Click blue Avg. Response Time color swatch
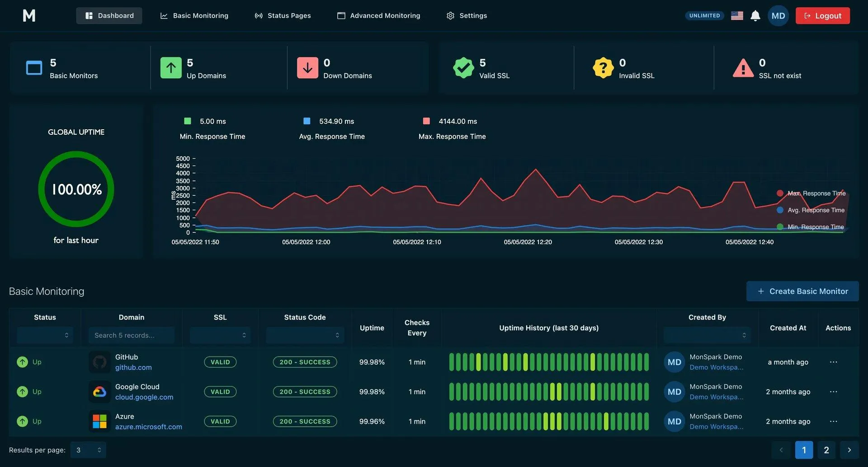This screenshot has height=467, width=868. tap(307, 121)
